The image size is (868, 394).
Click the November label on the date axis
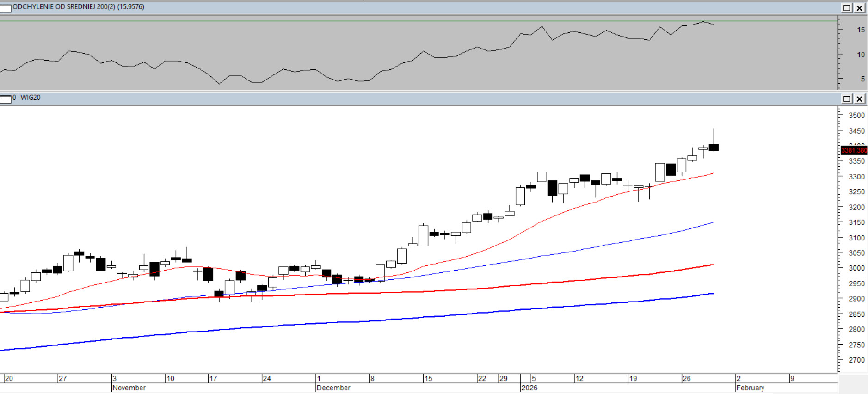coord(129,388)
